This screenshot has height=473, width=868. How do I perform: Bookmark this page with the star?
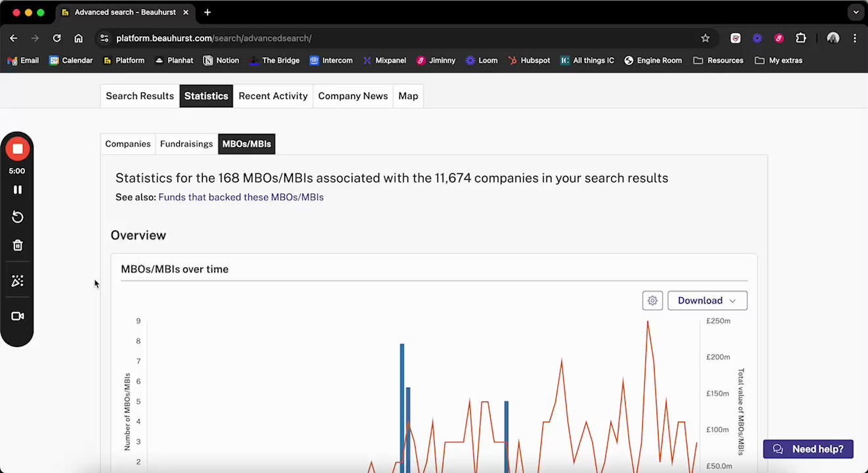[705, 38]
